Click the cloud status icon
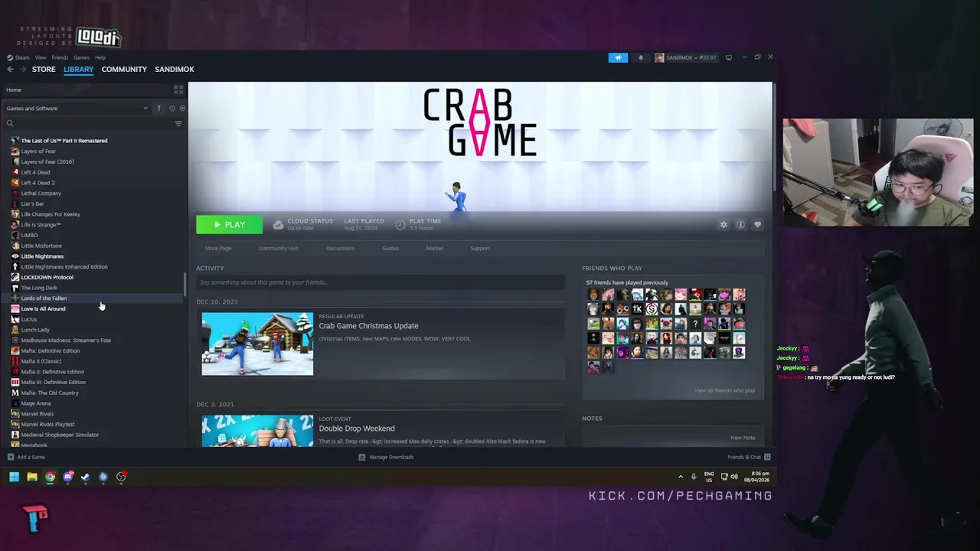 278,224
